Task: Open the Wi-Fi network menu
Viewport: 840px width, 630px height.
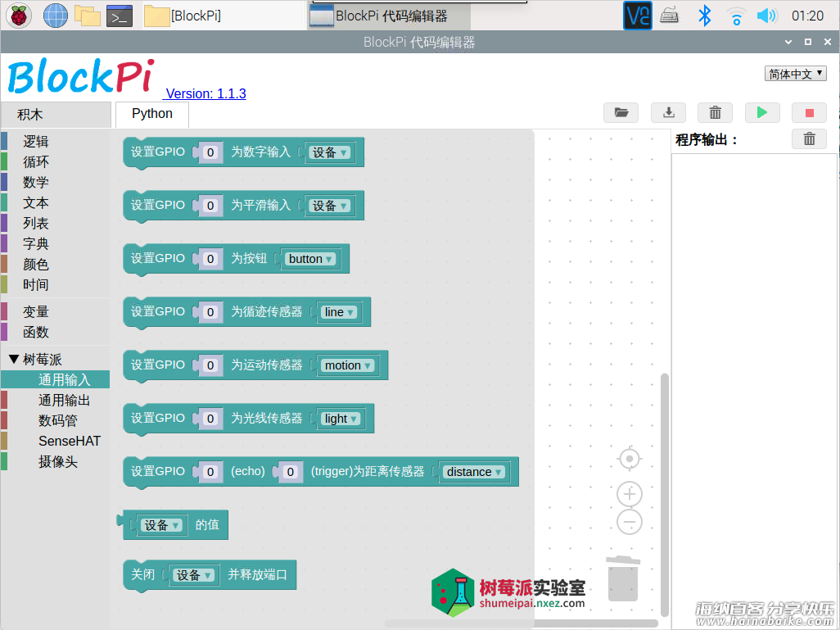Action: click(736, 16)
